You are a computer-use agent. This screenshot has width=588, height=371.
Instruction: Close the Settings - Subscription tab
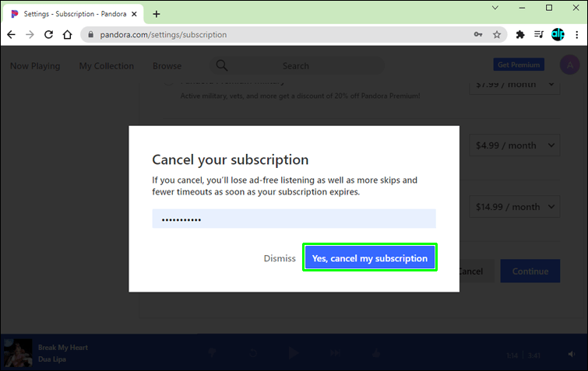[134, 14]
